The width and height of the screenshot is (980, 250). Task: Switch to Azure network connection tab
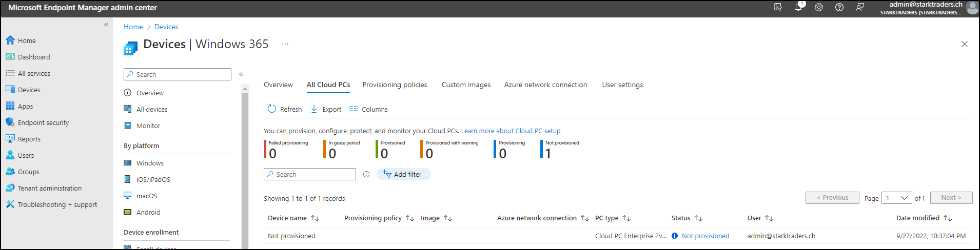click(x=545, y=85)
